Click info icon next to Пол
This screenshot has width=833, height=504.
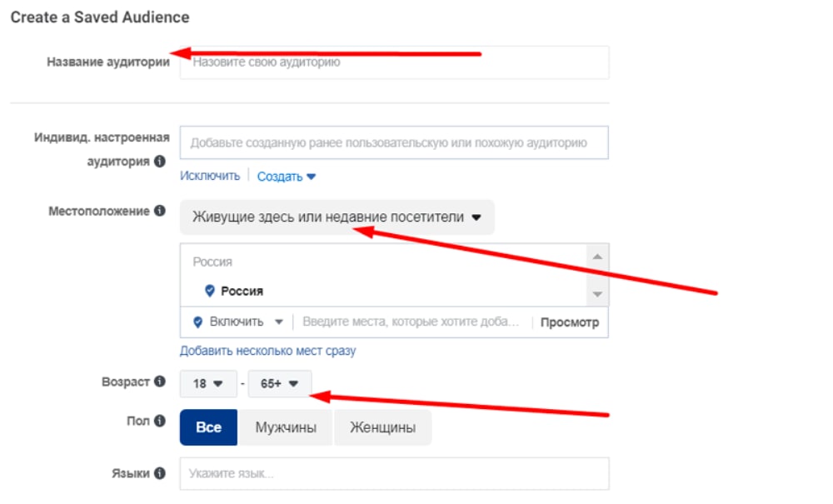[x=159, y=422]
